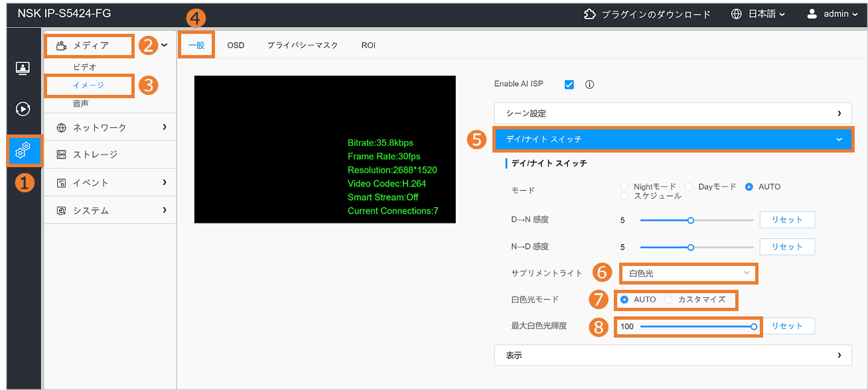The width and height of the screenshot is (868, 390).
Task: Reset the D→N sensitivity value
Action: 787,220
